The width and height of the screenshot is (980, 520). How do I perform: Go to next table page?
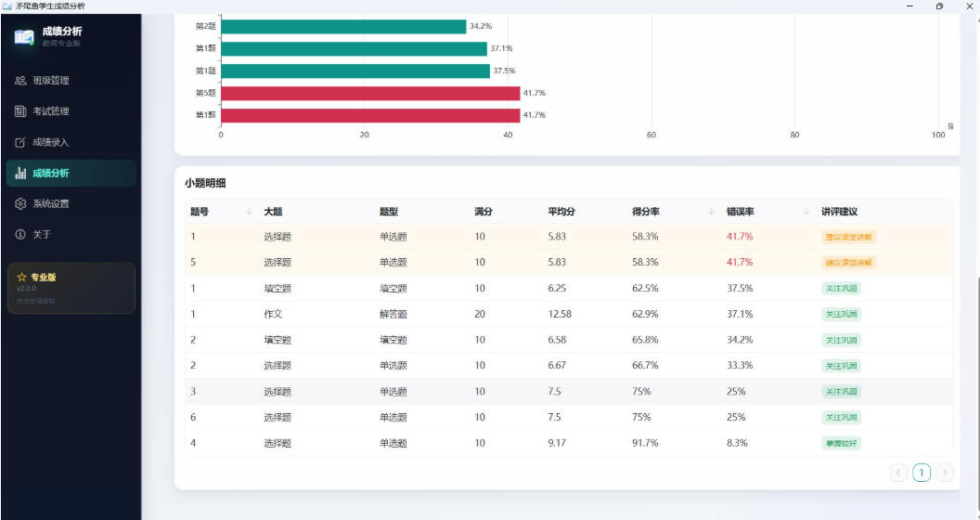[x=945, y=473]
